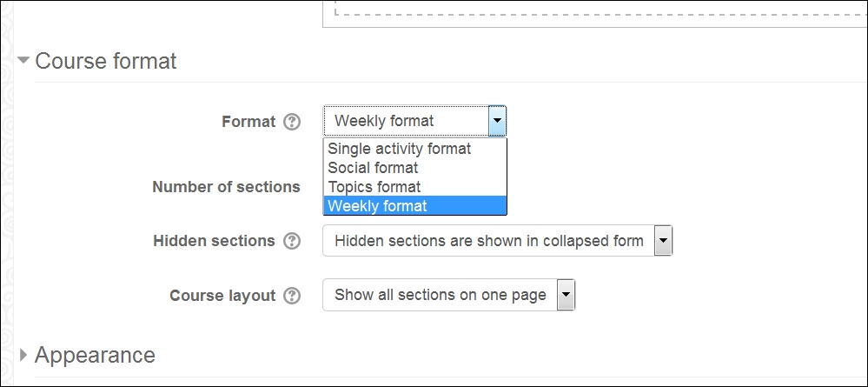Click the Hidden sections label text
The width and height of the screenshot is (868, 387).
(215, 241)
